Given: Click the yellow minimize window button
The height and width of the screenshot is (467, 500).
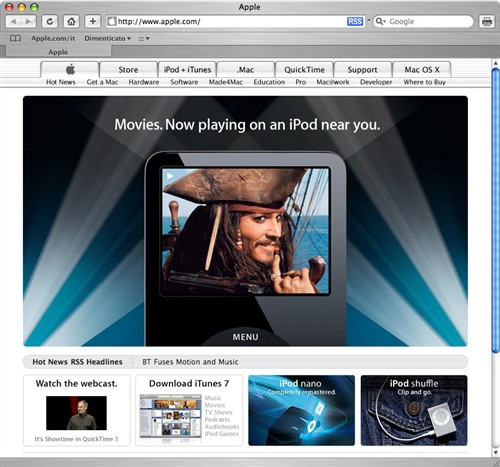Looking at the screenshot, I should pos(22,7).
